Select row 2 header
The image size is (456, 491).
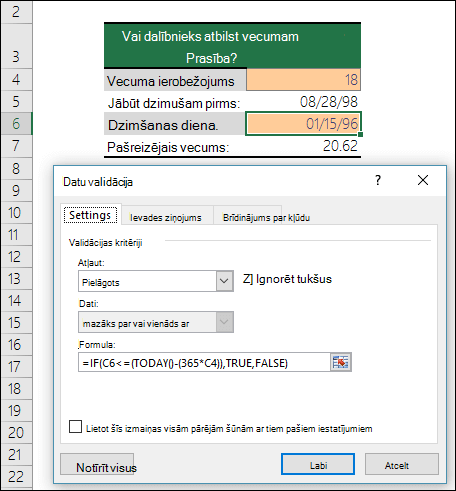pos(16,12)
